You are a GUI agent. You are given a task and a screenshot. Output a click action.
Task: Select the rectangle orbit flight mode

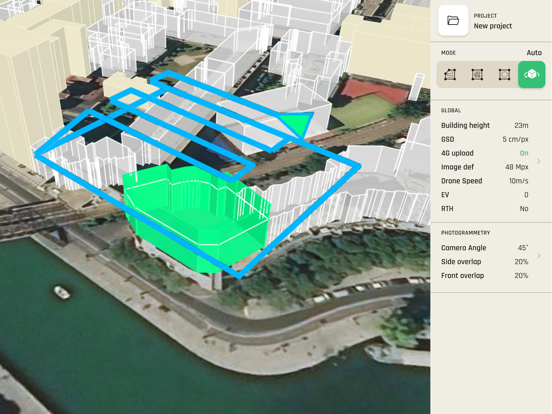(x=504, y=75)
